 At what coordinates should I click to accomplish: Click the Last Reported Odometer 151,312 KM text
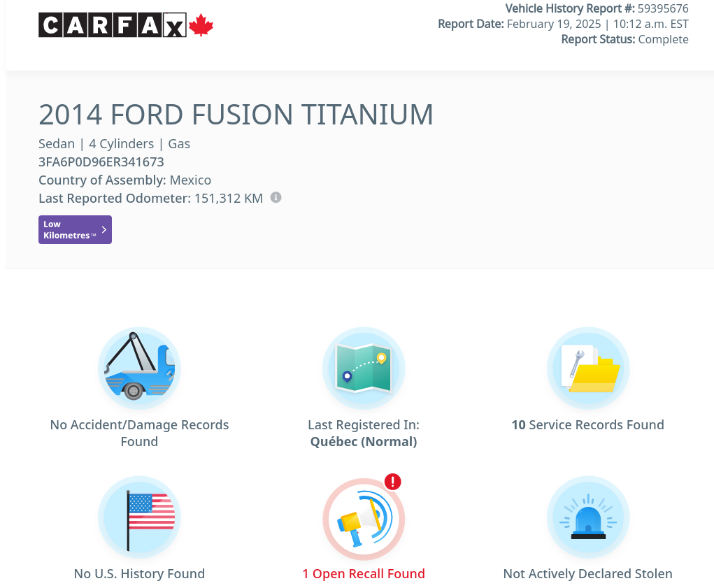pyautogui.click(x=151, y=199)
